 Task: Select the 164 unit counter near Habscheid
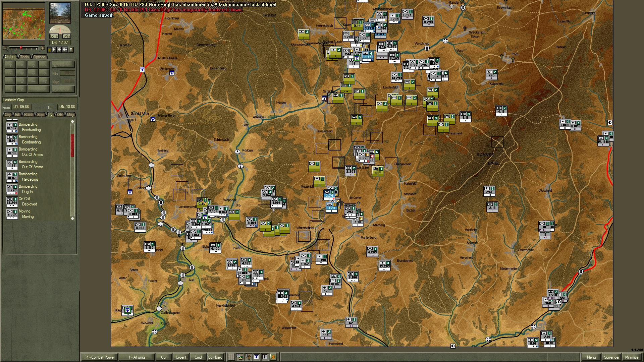(x=326, y=334)
